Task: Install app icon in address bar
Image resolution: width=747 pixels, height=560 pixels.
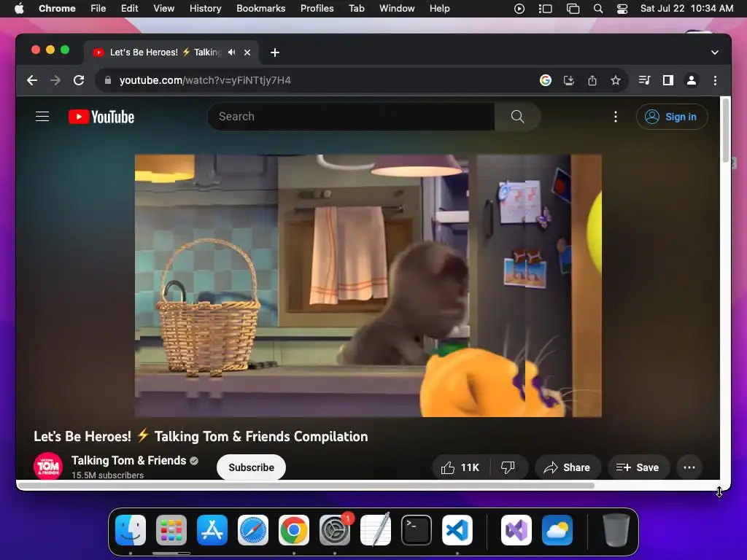Action: click(569, 80)
